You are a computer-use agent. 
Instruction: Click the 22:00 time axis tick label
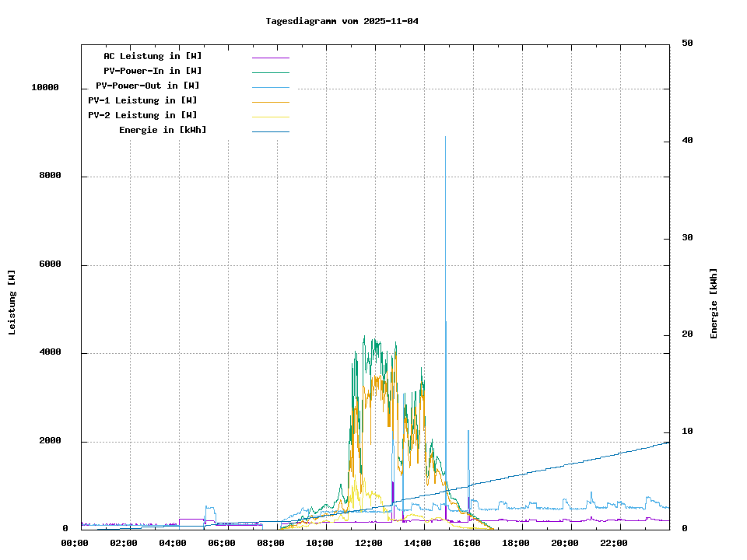614,543
